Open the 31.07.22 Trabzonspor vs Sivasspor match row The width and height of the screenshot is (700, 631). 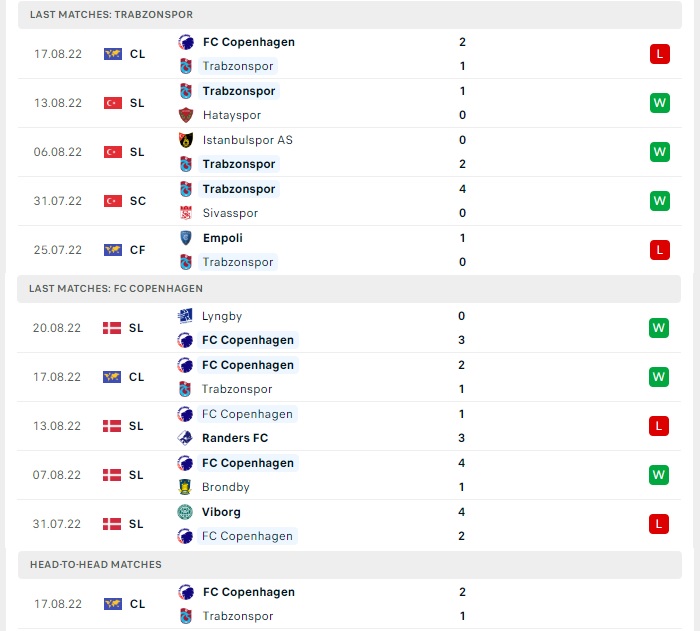[350, 201]
